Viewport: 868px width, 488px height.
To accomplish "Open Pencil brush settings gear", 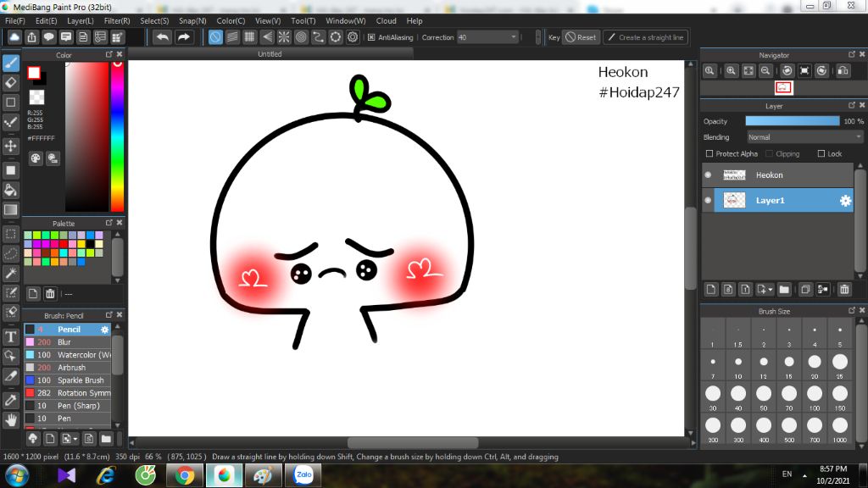I will (104, 330).
